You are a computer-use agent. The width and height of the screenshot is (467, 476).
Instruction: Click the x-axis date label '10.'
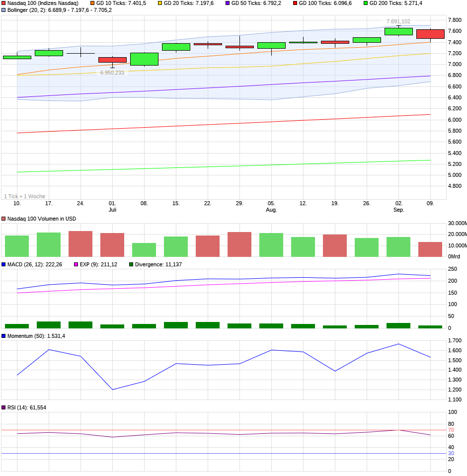click(x=17, y=203)
